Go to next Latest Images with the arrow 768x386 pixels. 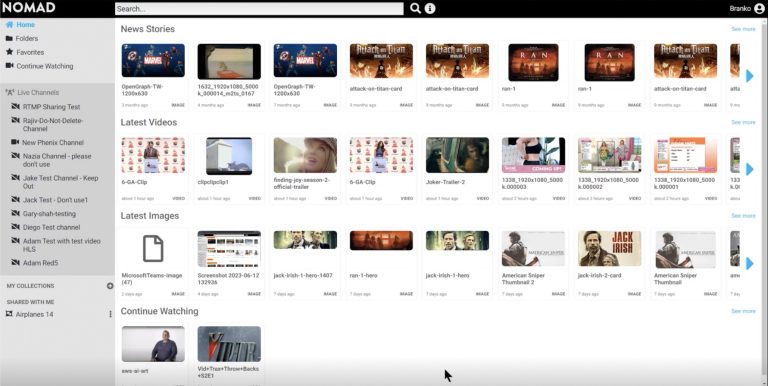[x=749, y=264]
